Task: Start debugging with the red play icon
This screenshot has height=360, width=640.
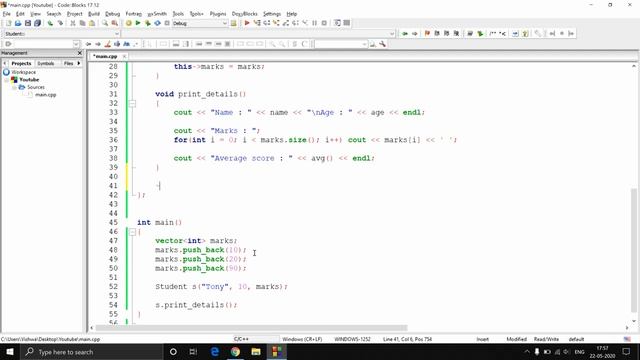Action: (247, 23)
